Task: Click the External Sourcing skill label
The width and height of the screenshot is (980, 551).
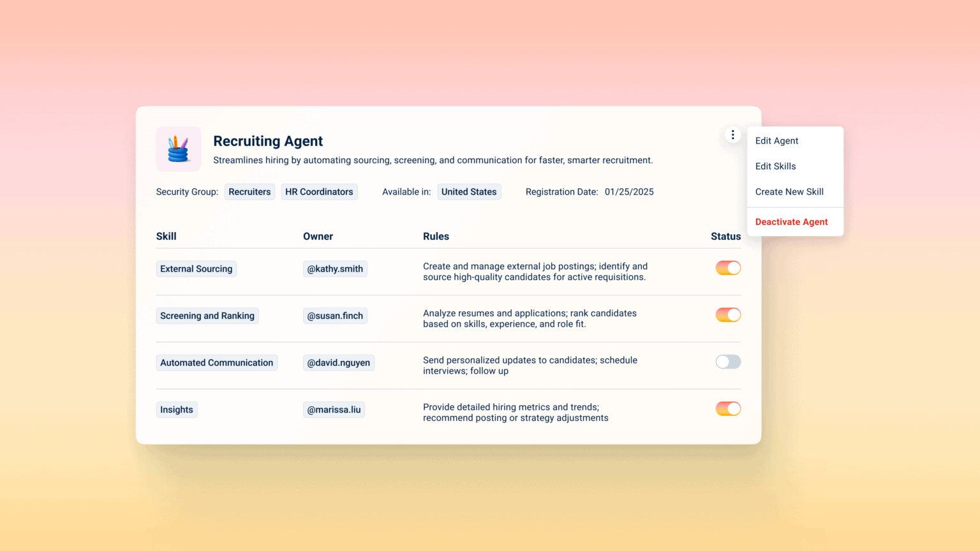Action: 196,268
